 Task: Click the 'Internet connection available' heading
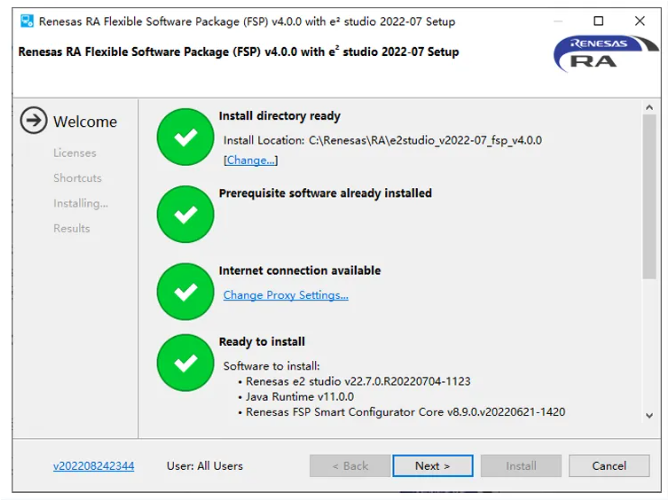[x=299, y=270]
